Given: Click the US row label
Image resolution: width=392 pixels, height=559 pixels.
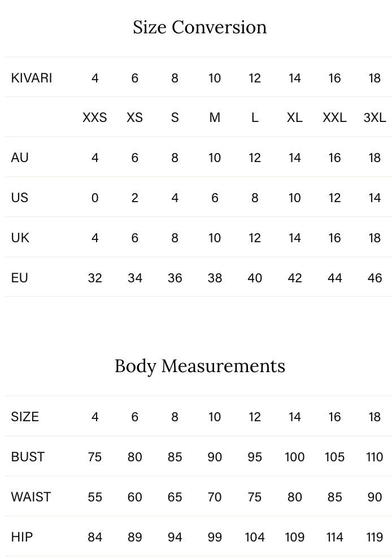Looking at the screenshot, I should click(20, 198).
